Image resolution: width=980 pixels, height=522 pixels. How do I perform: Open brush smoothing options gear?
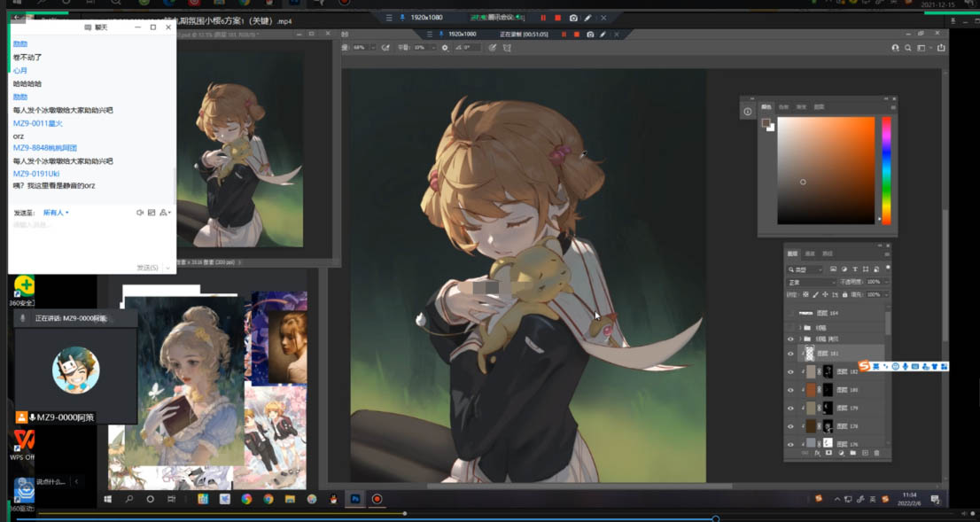coord(445,48)
